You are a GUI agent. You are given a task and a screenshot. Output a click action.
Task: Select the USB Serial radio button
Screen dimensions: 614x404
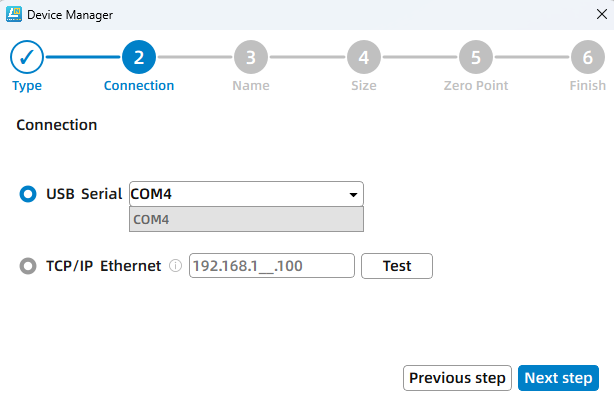tap(28, 194)
